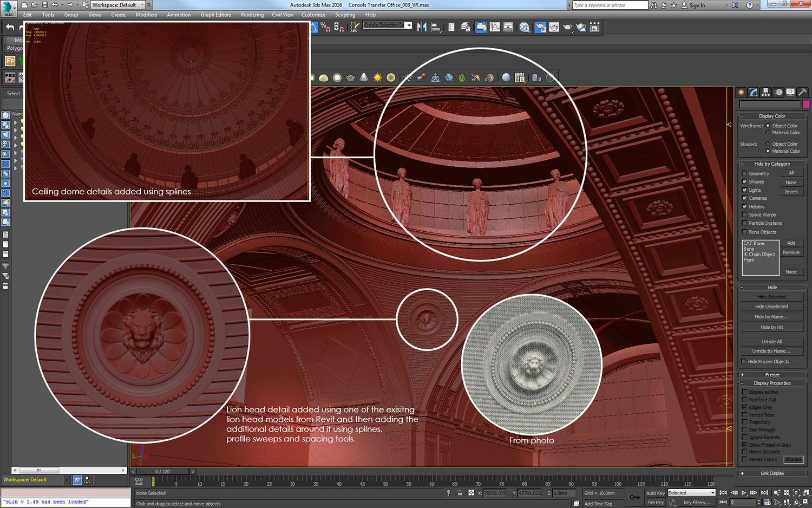The width and height of the screenshot is (812, 508).
Task: Click the sun light icon
Action: [x=377, y=78]
